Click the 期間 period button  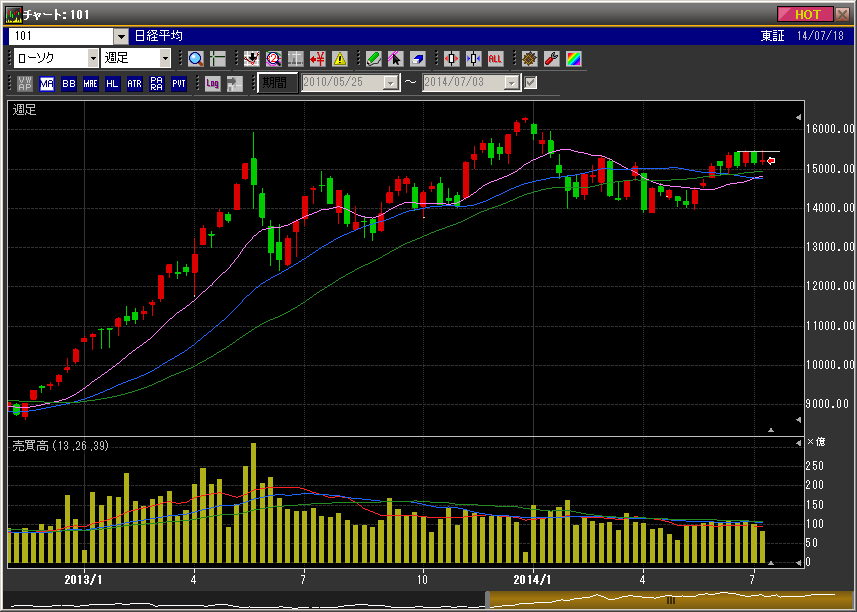(x=277, y=83)
